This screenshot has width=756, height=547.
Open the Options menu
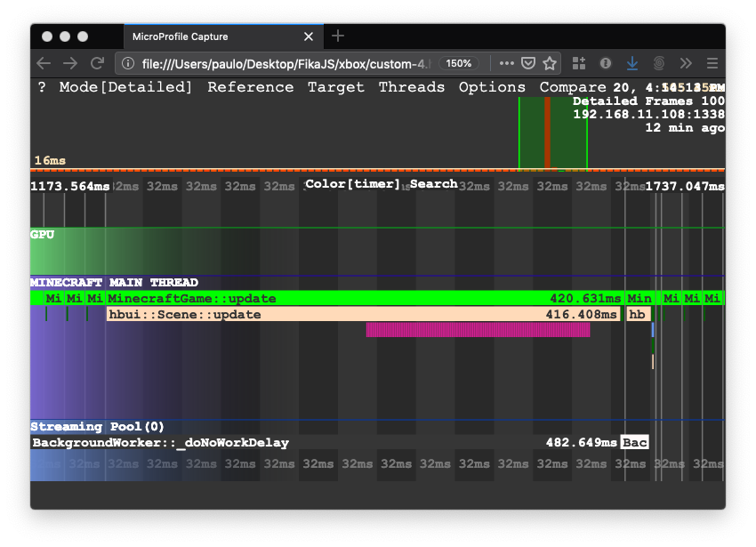click(x=492, y=87)
